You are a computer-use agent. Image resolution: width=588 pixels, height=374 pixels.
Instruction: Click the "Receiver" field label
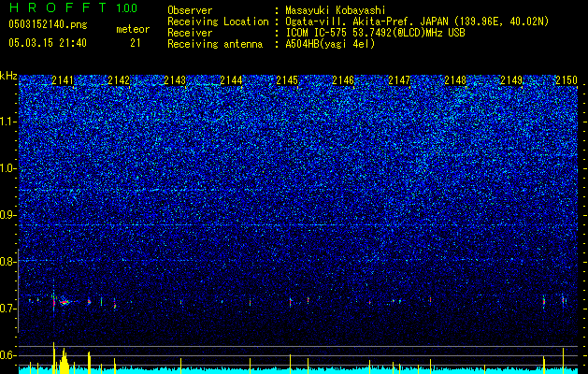point(190,33)
